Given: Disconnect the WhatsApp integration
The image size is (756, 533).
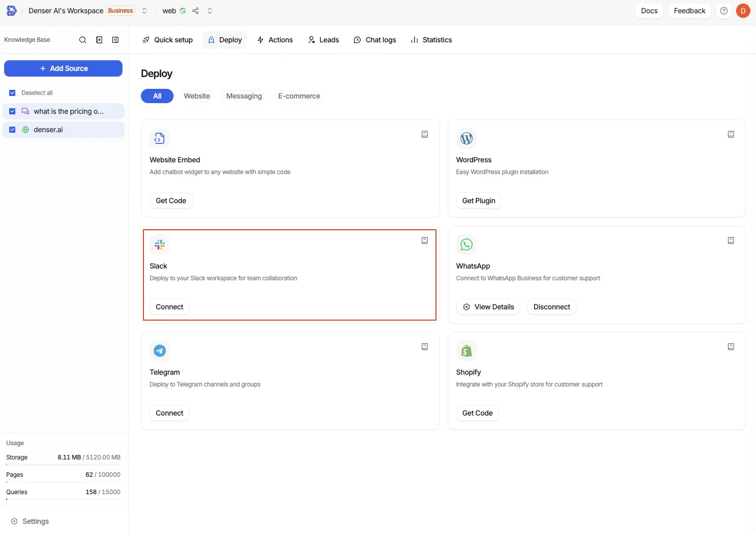Looking at the screenshot, I should pyautogui.click(x=552, y=307).
